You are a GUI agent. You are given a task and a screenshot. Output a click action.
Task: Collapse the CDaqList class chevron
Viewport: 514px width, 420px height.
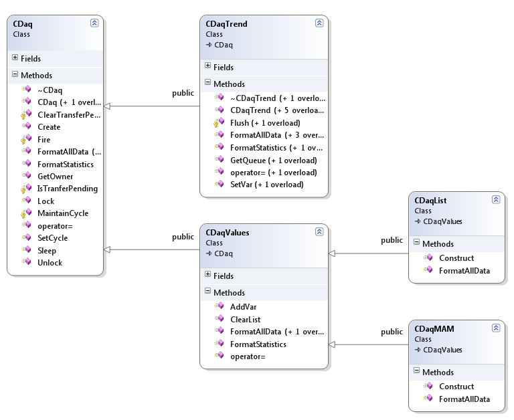496,199
